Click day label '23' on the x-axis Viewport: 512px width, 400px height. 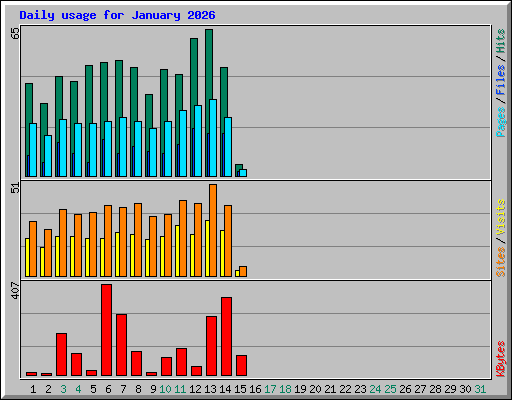click(x=360, y=389)
